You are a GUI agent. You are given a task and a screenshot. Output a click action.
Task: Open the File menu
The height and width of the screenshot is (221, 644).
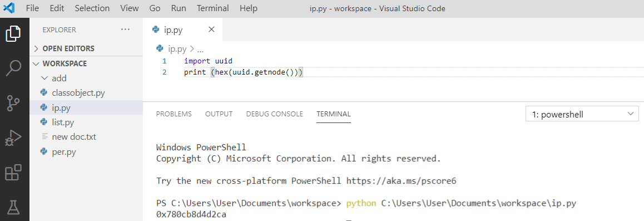click(32, 8)
